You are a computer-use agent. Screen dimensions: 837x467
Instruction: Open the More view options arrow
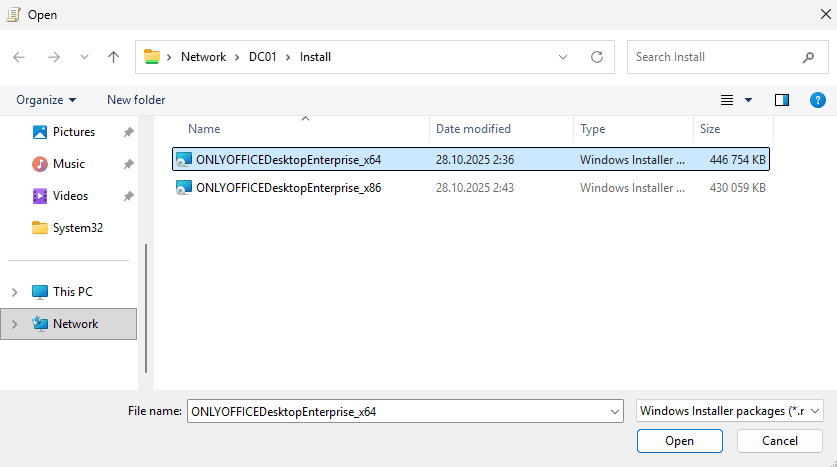point(748,100)
